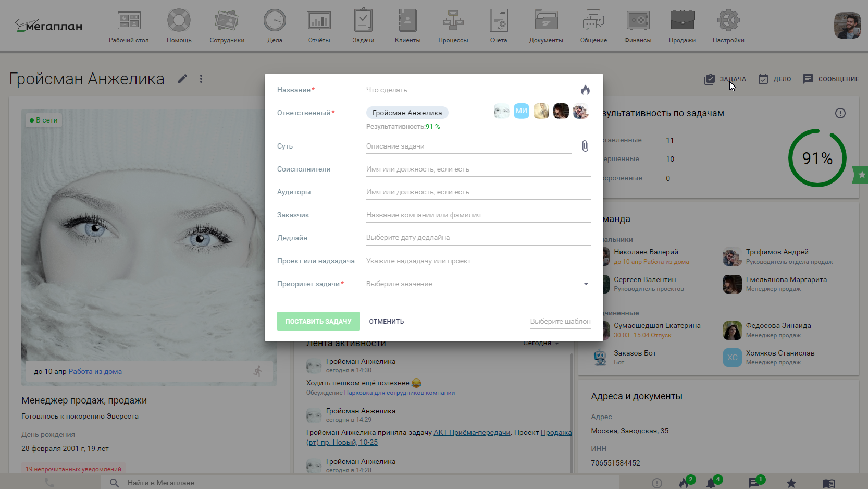Click the walking person icon on status bar
This screenshot has width=868, height=489.
tap(258, 371)
